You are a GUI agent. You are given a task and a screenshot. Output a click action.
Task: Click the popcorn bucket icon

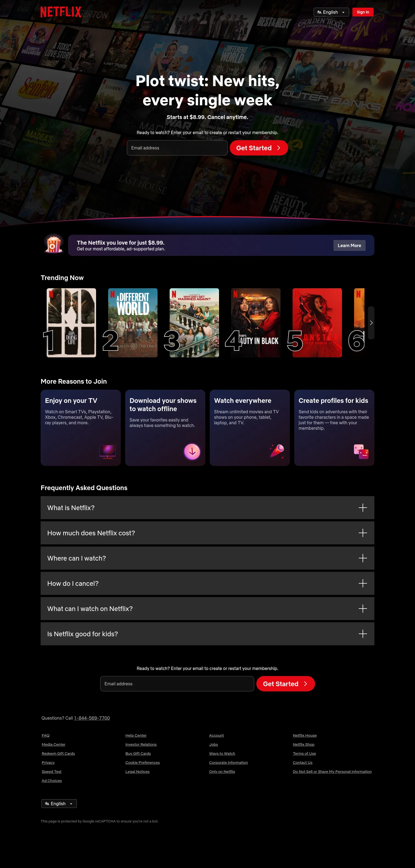click(54, 244)
